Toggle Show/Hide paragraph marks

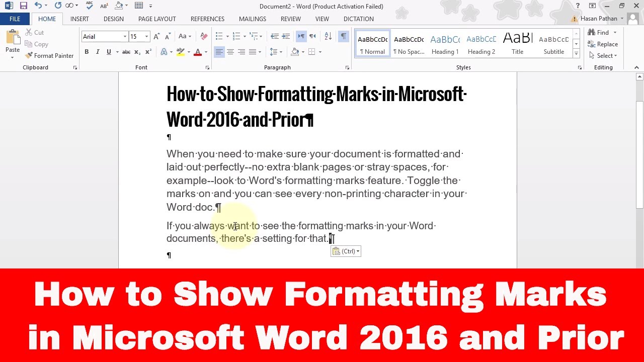[x=343, y=37]
